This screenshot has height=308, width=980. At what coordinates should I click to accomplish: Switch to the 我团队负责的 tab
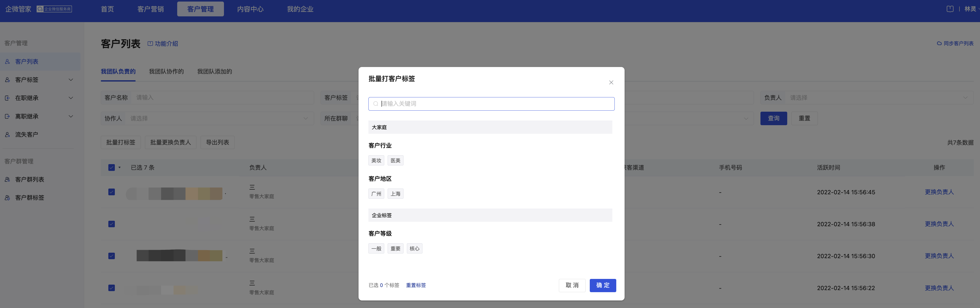tap(118, 71)
